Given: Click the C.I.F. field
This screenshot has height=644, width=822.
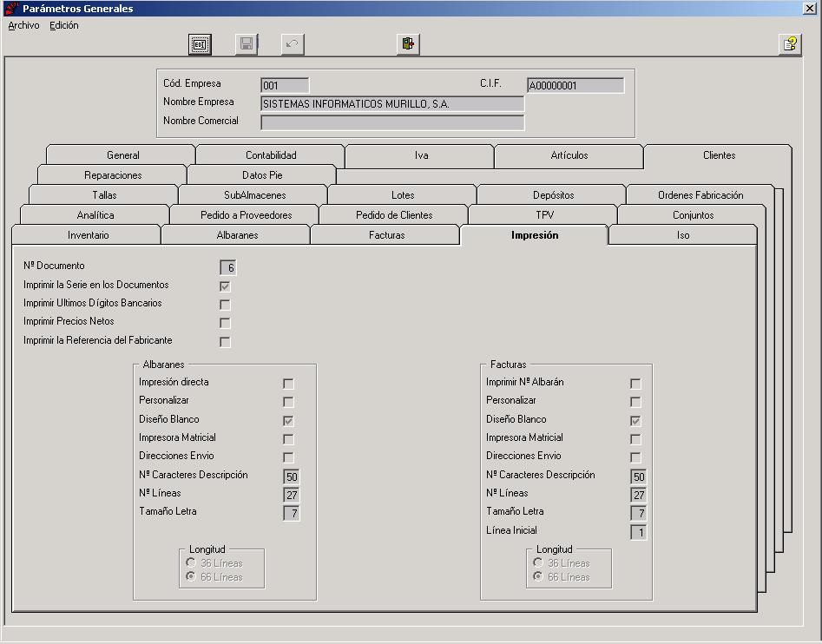Looking at the screenshot, I should [575, 85].
